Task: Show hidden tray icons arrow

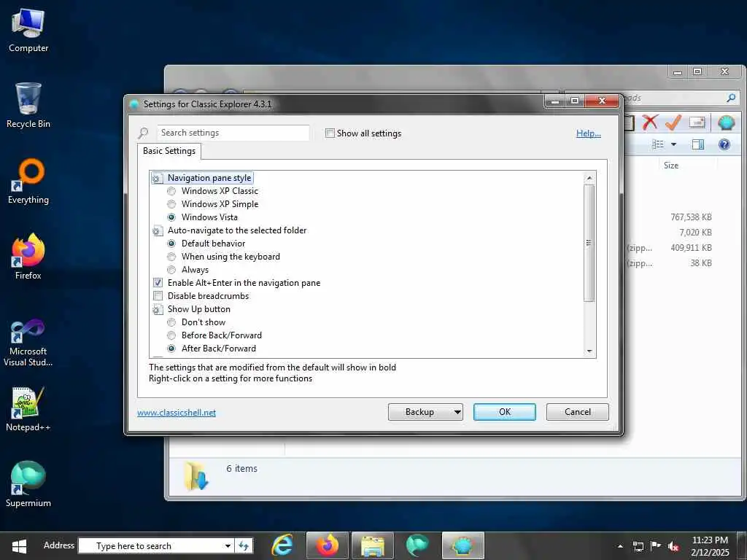Action: tap(620, 546)
